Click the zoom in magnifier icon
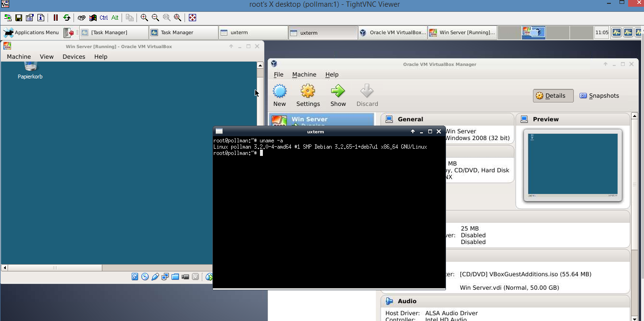The height and width of the screenshot is (321, 644). [144, 18]
